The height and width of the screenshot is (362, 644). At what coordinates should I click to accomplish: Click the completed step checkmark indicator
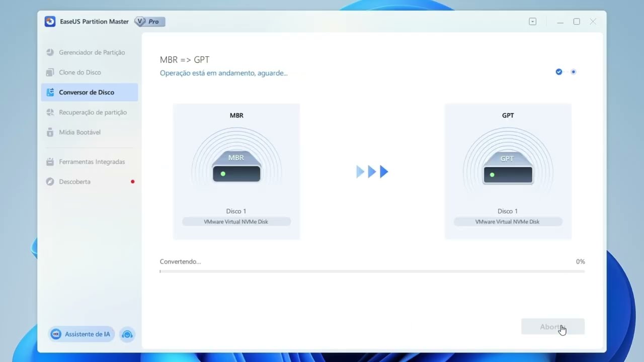click(559, 72)
